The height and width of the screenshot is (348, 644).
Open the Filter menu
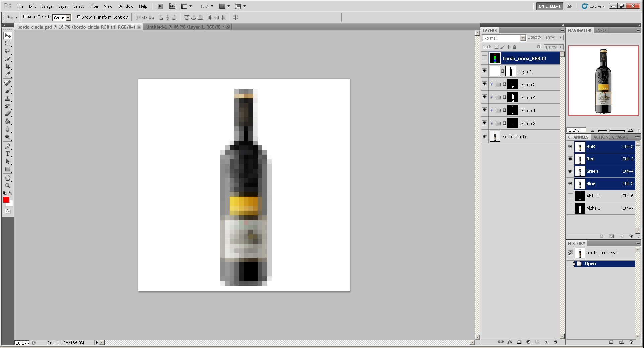tap(94, 6)
